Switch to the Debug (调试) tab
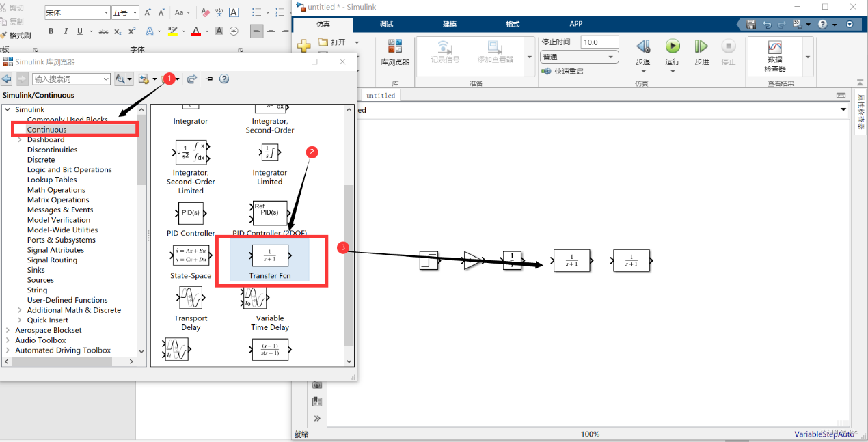The image size is (868, 442). click(386, 24)
